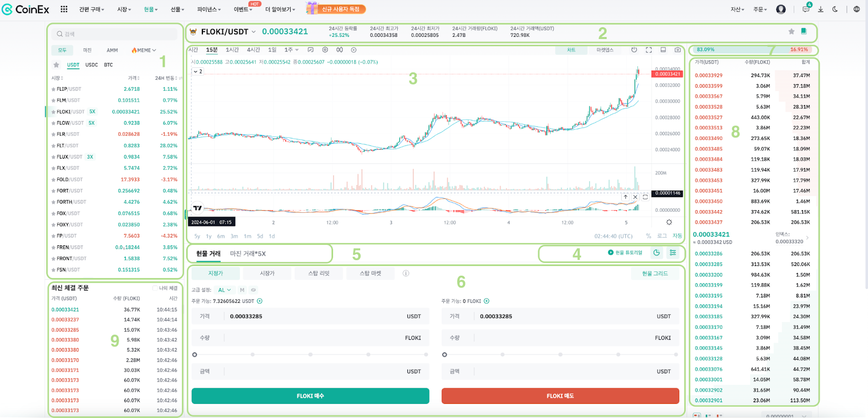This screenshot has height=418, width=868.
Task: Open the chart axis settings gear
Action: pos(669,222)
